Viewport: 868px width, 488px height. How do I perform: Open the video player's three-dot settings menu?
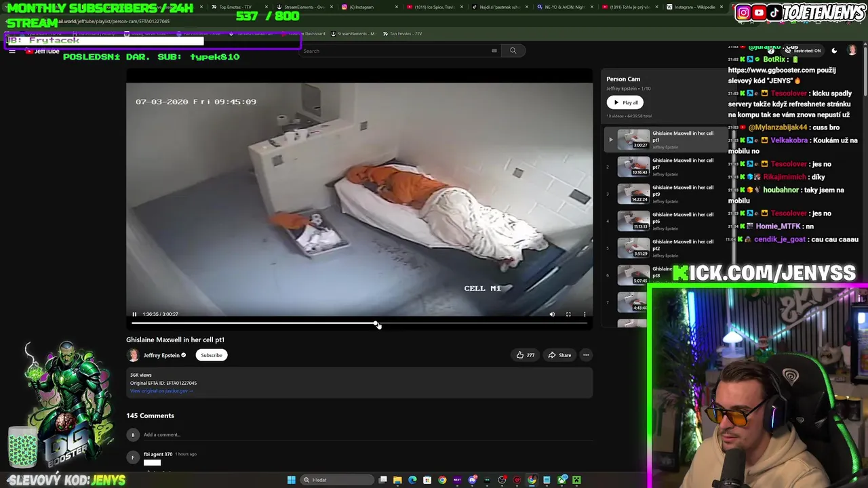585,314
